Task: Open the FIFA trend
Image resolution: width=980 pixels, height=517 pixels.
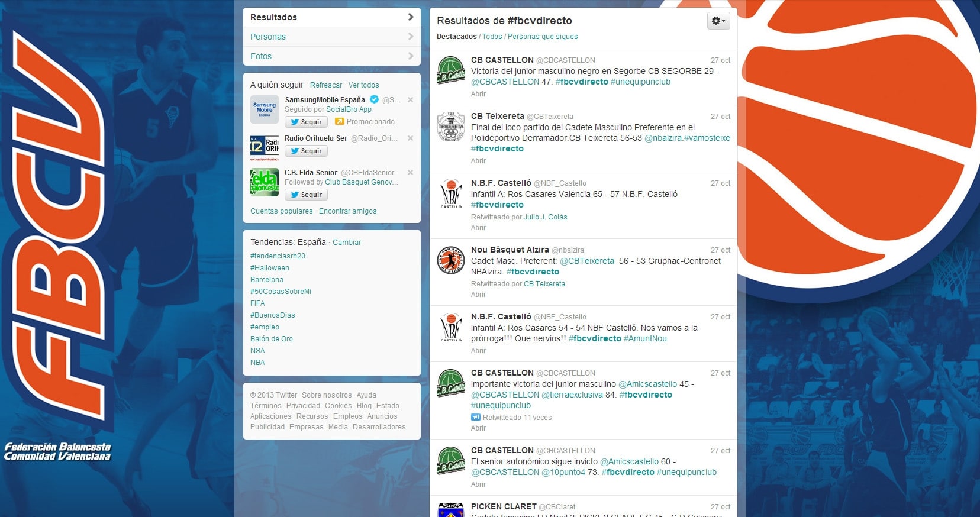Action: coord(257,303)
